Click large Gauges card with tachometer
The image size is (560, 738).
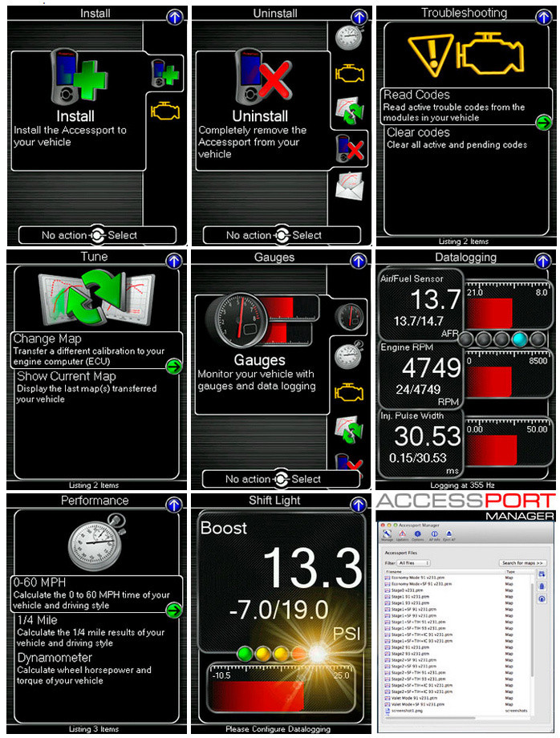point(262,355)
